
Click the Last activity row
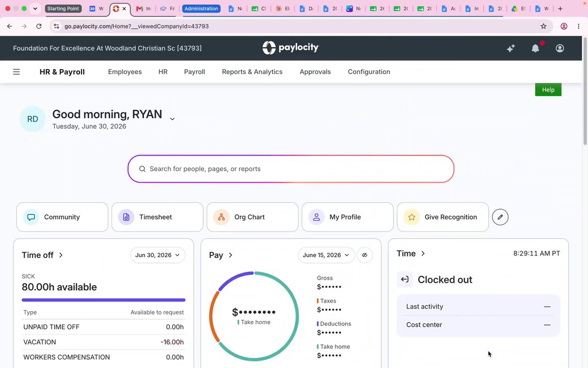click(478, 307)
